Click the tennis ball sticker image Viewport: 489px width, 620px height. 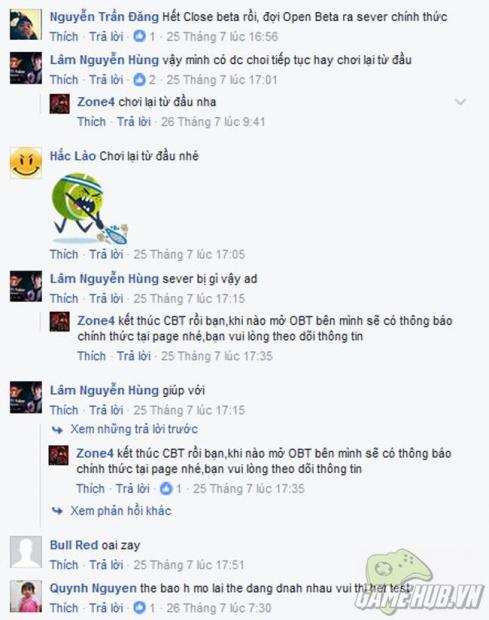90,208
